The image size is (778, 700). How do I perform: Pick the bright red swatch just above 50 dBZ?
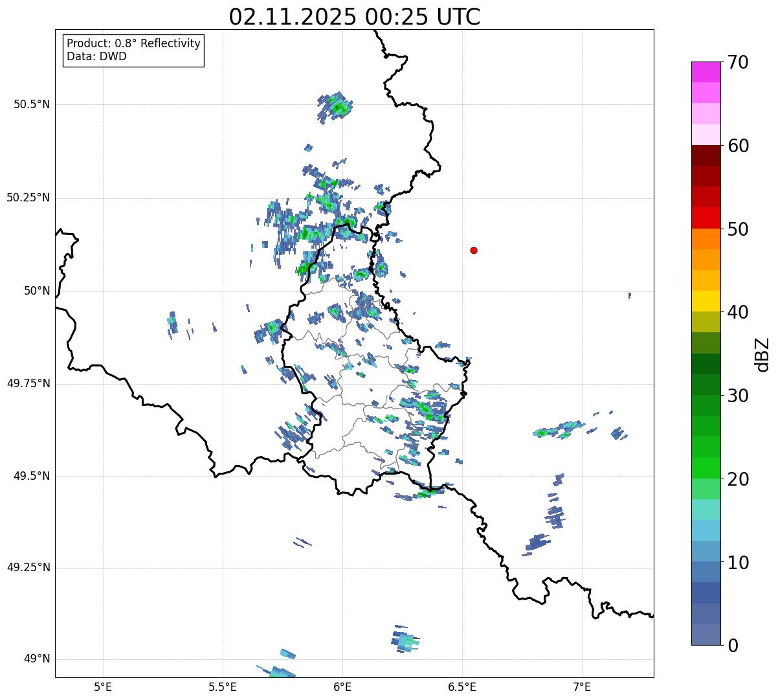706,218
